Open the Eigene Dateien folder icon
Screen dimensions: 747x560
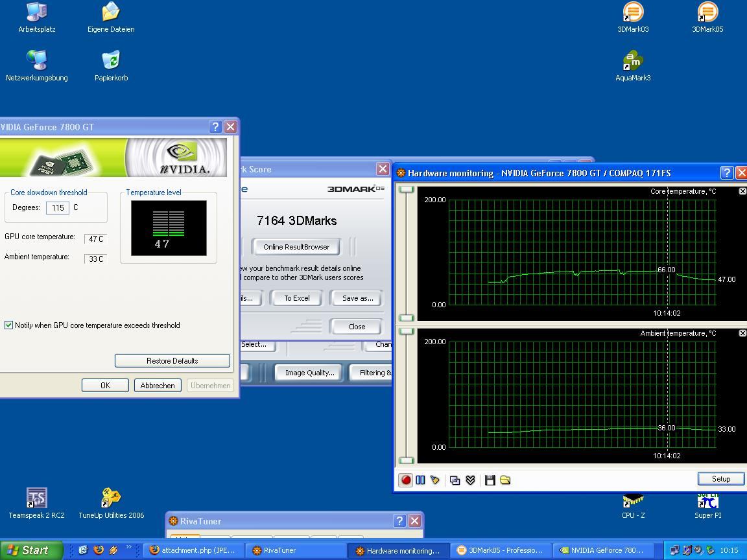pyautogui.click(x=110, y=17)
